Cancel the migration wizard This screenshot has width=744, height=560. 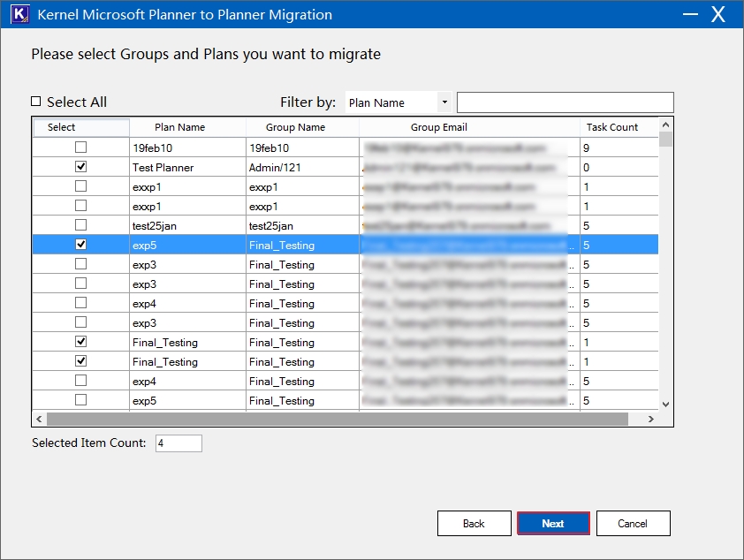633,524
